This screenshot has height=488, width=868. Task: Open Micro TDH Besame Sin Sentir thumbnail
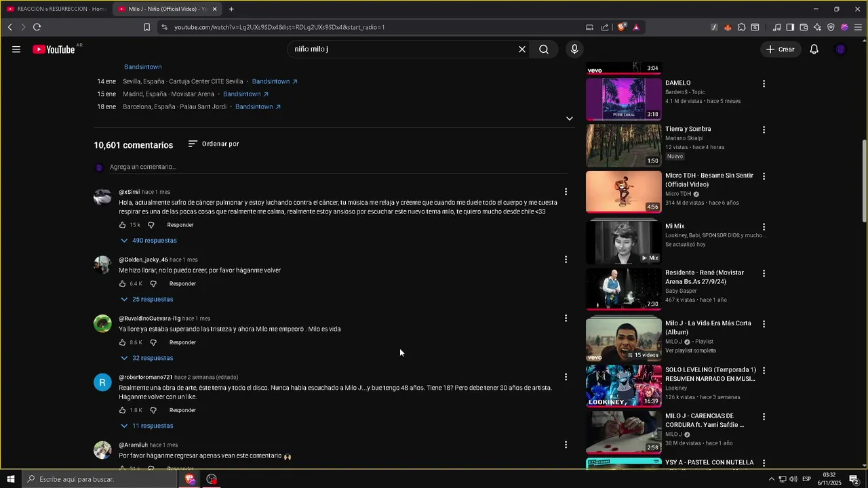pyautogui.click(x=623, y=192)
